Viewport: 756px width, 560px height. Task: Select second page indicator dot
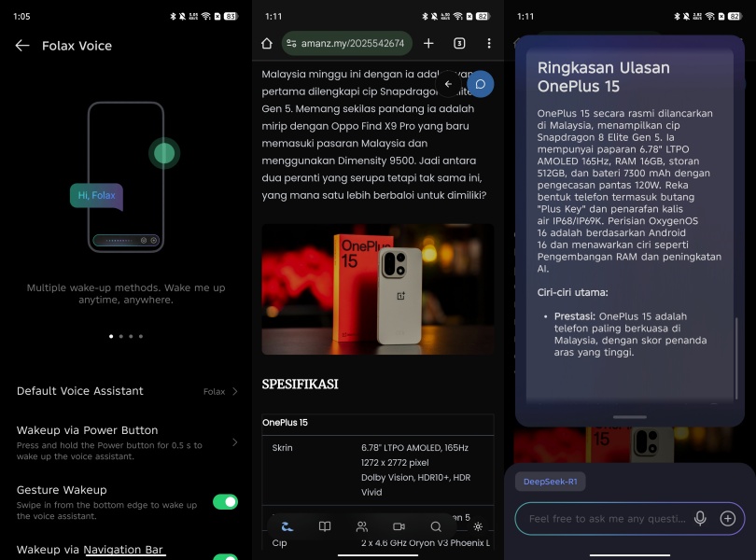121,336
